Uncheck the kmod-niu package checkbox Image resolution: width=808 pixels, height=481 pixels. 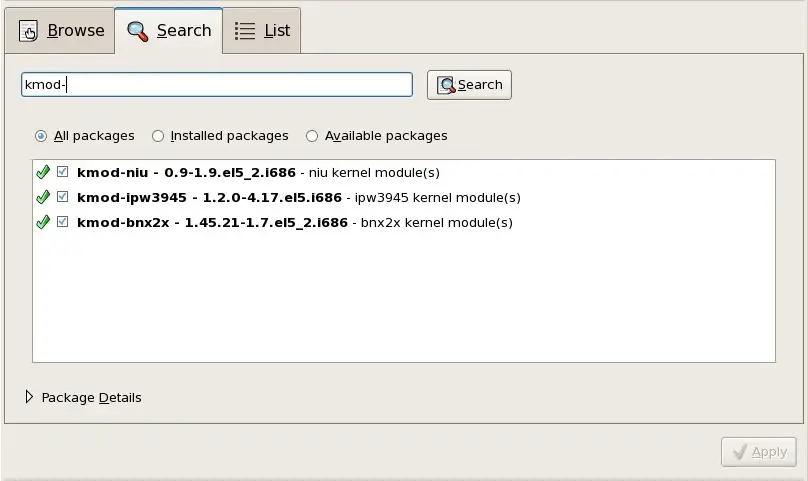(x=63, y=172)
